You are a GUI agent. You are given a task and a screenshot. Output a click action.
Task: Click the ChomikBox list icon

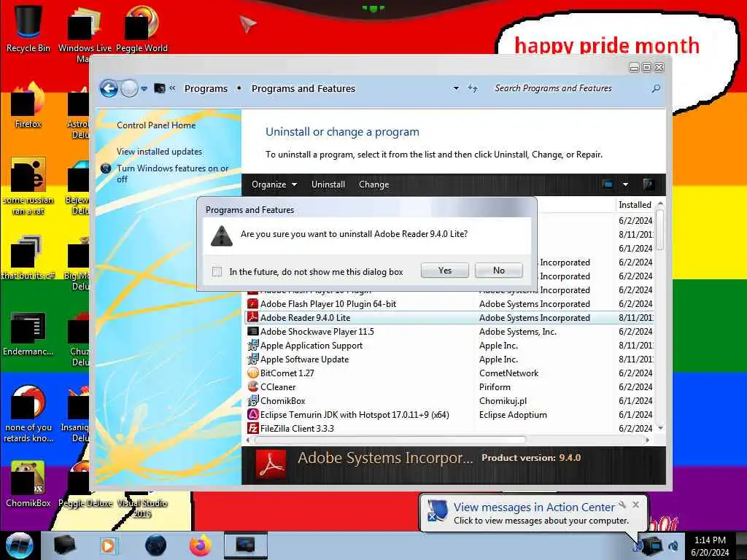[253, 400]
